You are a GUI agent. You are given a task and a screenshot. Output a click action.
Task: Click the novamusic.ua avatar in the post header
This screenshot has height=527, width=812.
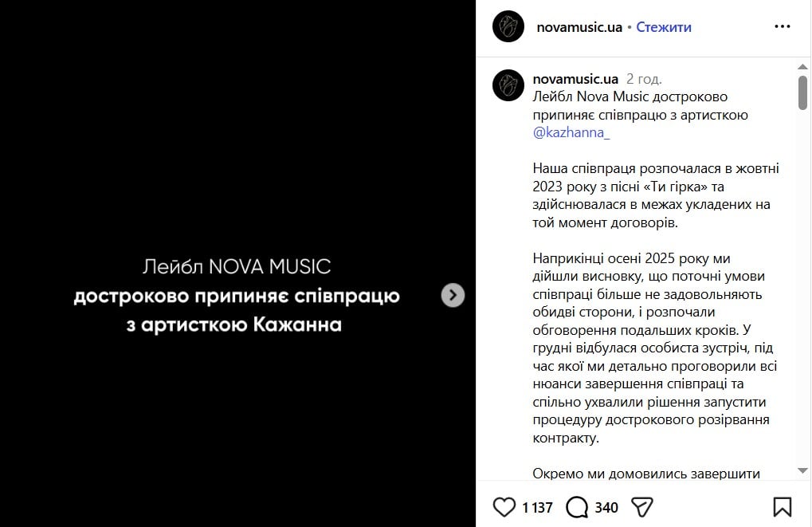coord(508,26)
